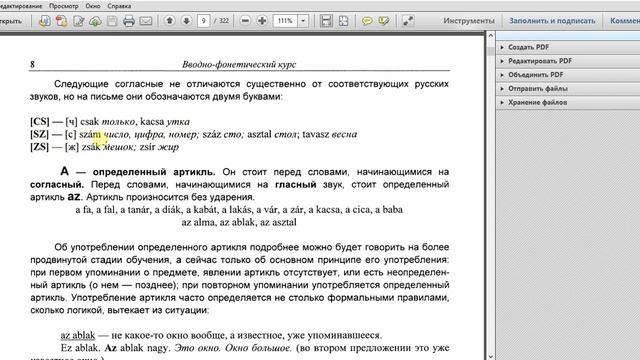
Task: Click the bold text [CS]
Action: 40,122
